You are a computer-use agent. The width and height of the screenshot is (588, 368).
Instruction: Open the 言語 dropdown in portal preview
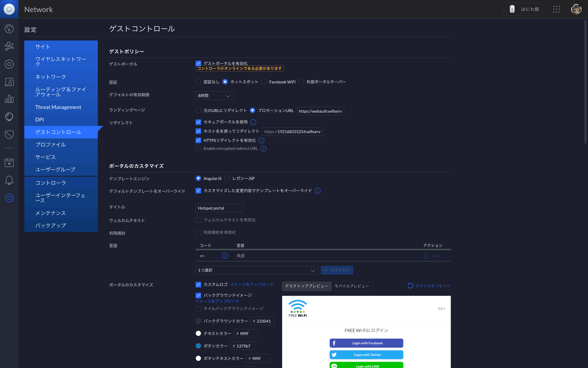point(441,309)
